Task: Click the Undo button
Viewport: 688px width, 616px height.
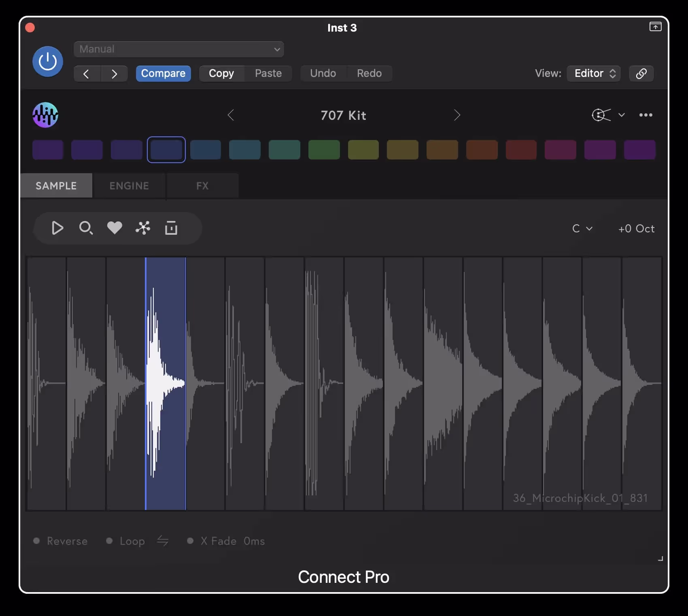Action: [x=323, y=73]
